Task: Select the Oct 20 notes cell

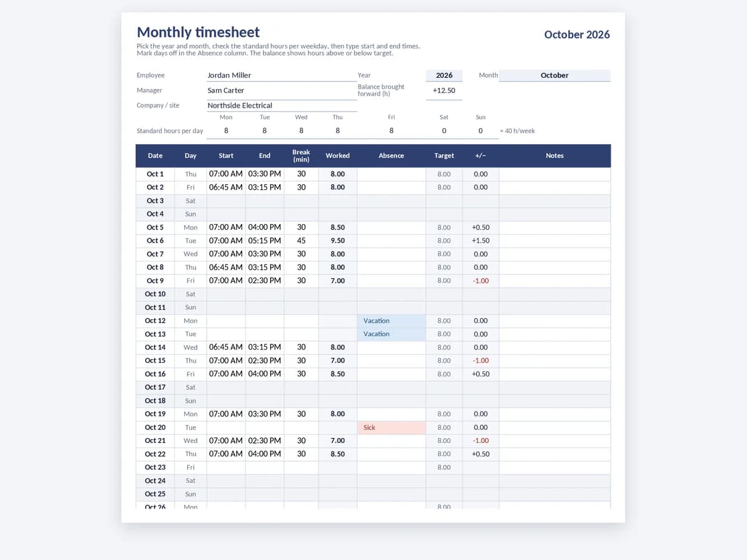Action: click(x=555, y=427)
